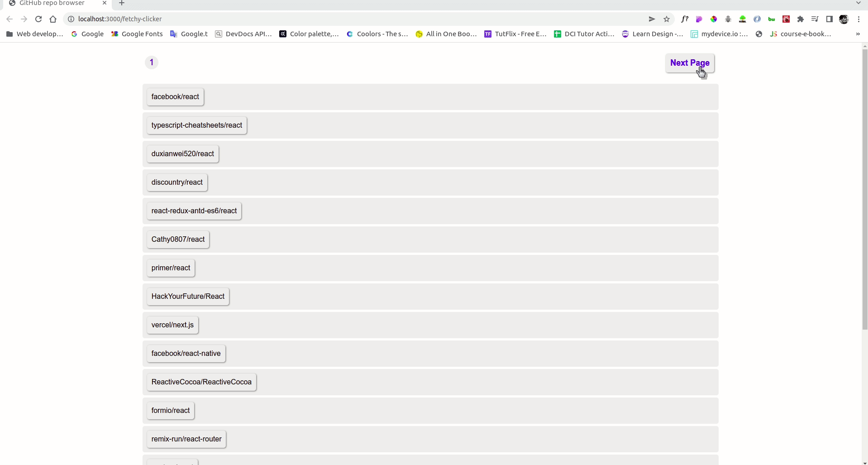Viewport: 868px width, 465px height.
Task: Open the Chrome profile avatar
Action: [844, 19]
